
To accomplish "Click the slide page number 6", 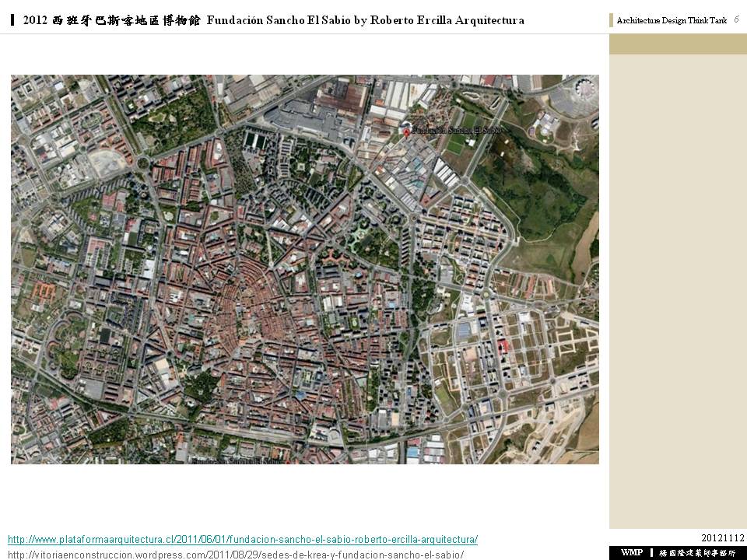I will 736,19.
